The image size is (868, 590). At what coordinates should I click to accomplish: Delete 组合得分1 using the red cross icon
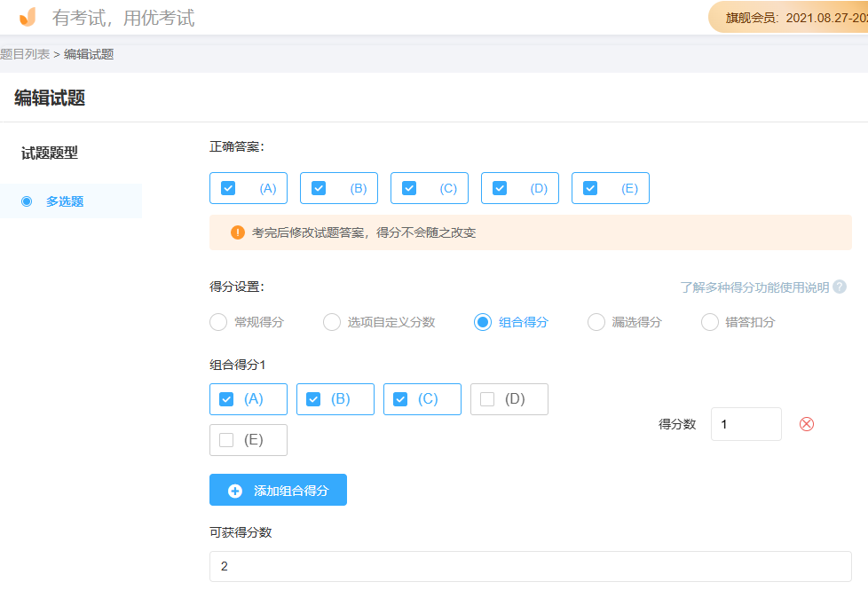point(806,424)
